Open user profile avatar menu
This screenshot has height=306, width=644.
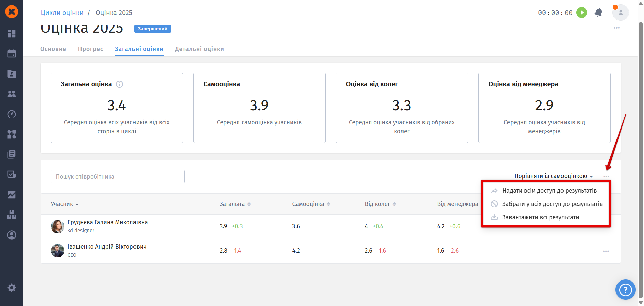[621, 13]
